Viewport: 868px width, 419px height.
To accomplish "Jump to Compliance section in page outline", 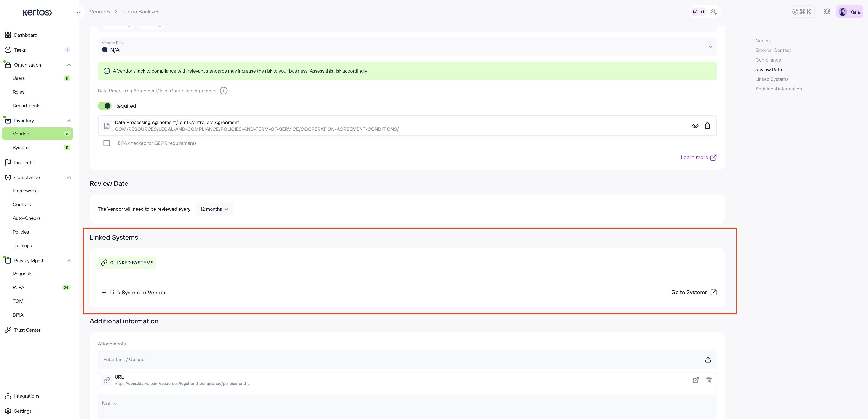I will pyautogui.click(x=768, y=60).
